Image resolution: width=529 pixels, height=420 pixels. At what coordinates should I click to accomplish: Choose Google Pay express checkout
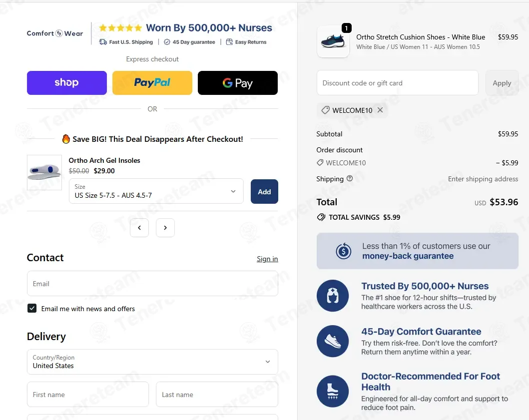tap(237, 82)
